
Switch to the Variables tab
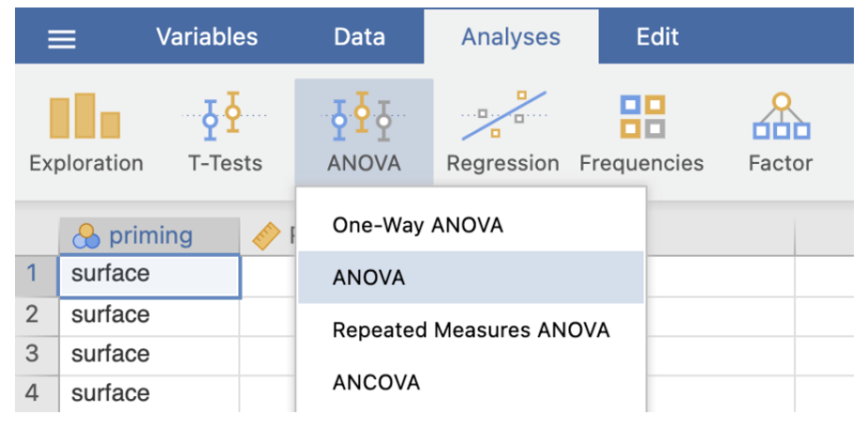click(x=206, y=37)
